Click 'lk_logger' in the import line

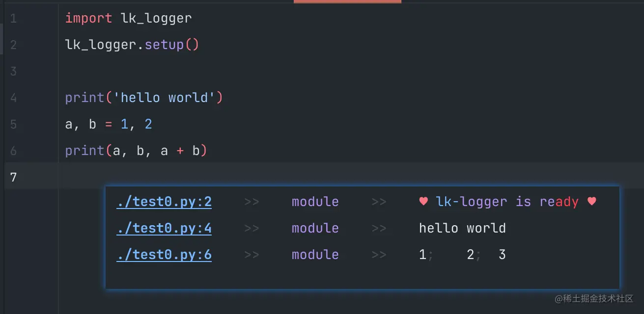pyautogui.click(x=156, y=19)
